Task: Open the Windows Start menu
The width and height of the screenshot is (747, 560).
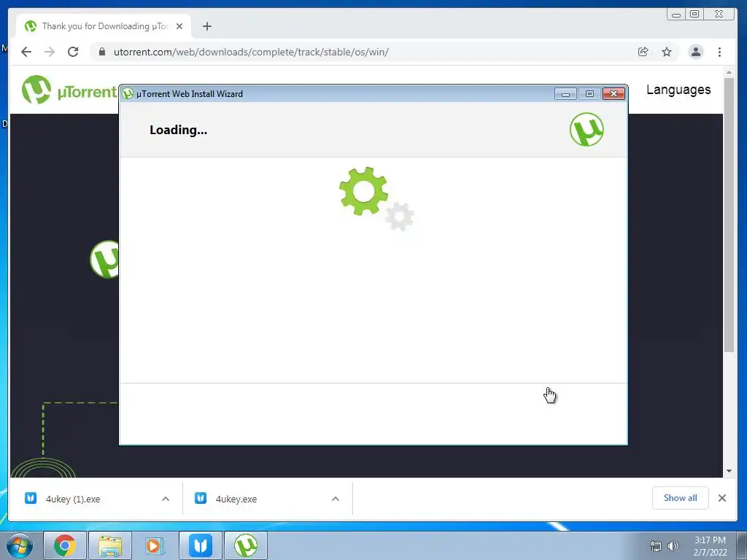Action: click(x=20, y=545)
